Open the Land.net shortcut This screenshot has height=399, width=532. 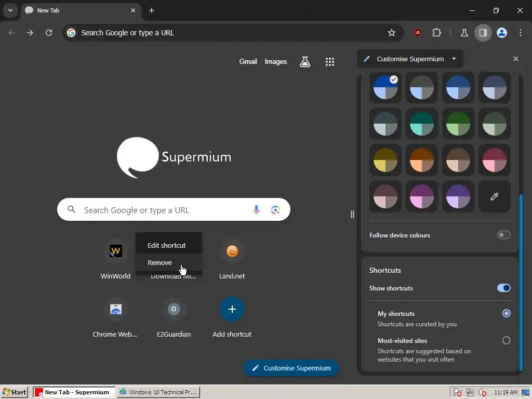232,260
